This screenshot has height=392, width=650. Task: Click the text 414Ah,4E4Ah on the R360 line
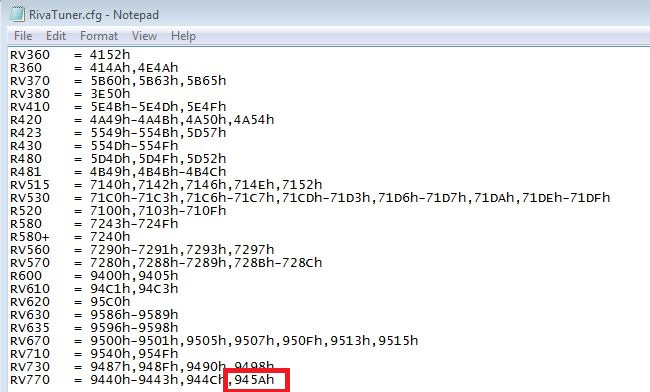coord(134,68)
